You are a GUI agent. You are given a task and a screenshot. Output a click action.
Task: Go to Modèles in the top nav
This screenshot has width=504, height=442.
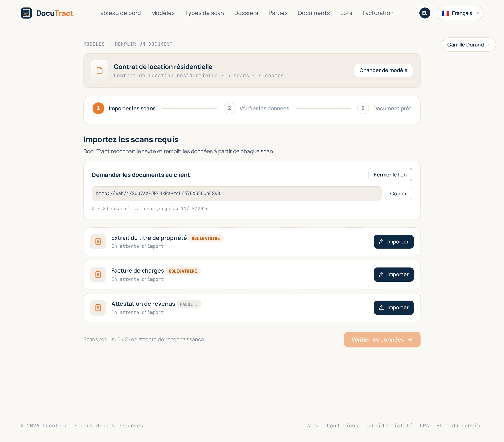(x=163, y=13)
